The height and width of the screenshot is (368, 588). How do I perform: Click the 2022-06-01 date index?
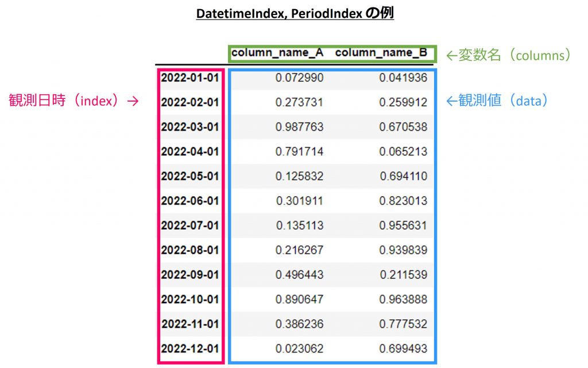click(190, 201)
